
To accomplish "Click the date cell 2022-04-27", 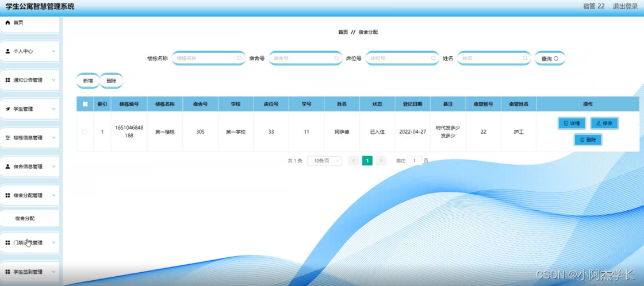I will tap(413, 132).
